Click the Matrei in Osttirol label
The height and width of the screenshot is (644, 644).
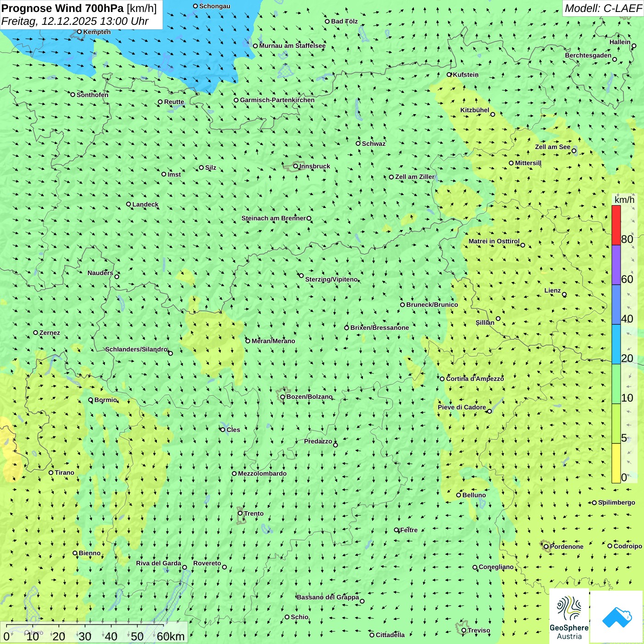coord(494,241)
